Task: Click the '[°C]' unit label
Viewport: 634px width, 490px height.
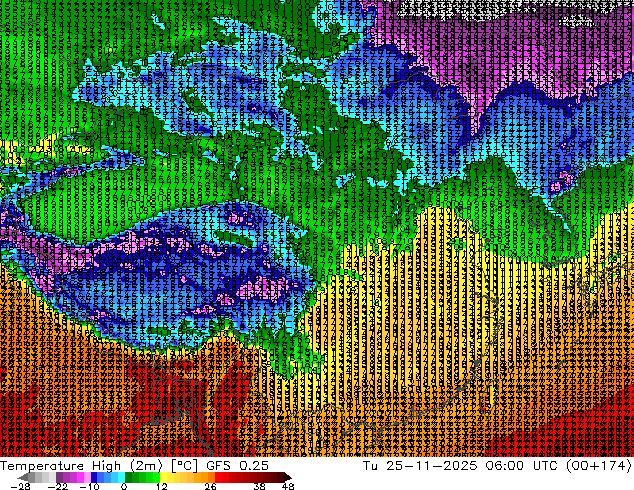Action: pyautogui.click(x=185, y=465)
